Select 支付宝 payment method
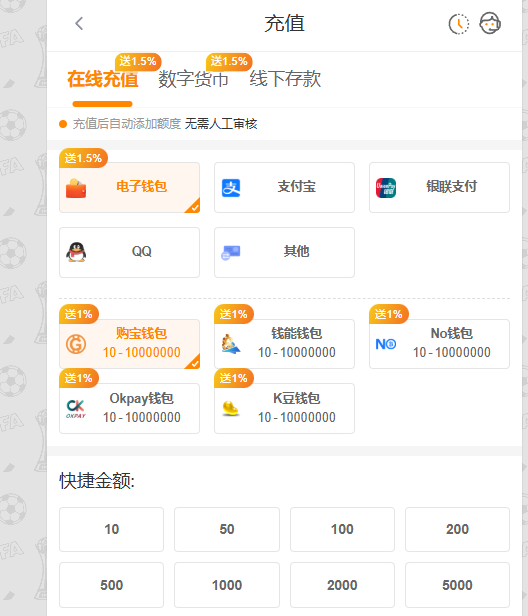The height and width of the screenshot is (616, 528). tap(284, 187)
